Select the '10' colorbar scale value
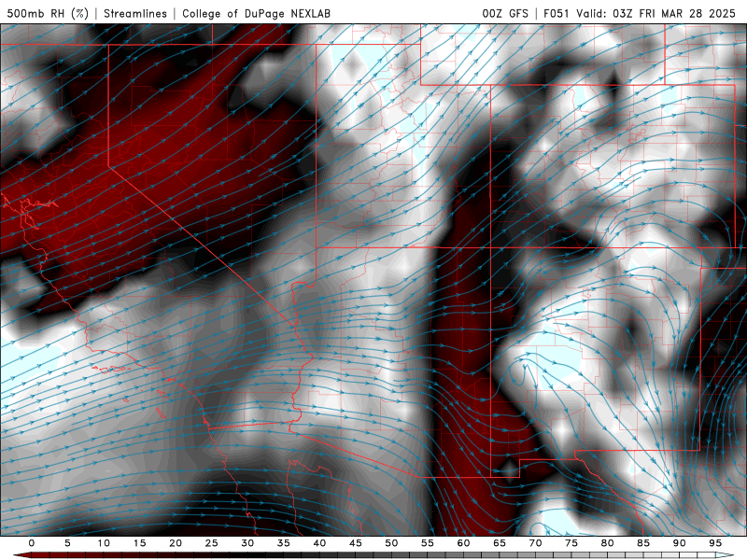Image resolution: width=747 pixels, height=560 pixels. coord(104,543)
